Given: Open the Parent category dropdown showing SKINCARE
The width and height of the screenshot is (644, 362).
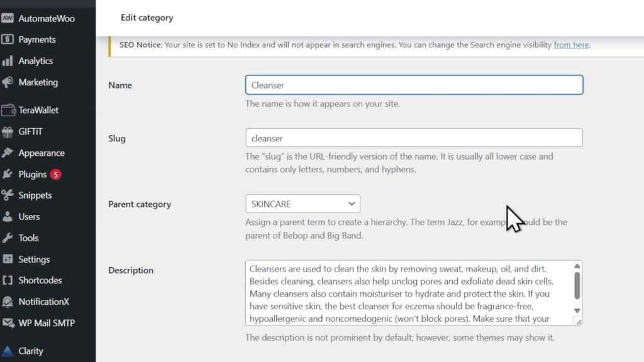Looking at the screenshot, I should tap(303, 203).
